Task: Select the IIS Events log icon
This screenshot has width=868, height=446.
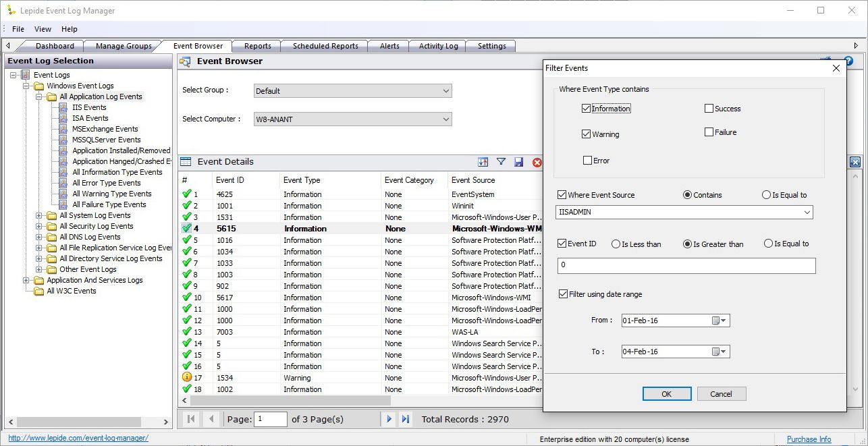Action: [63, 107]
